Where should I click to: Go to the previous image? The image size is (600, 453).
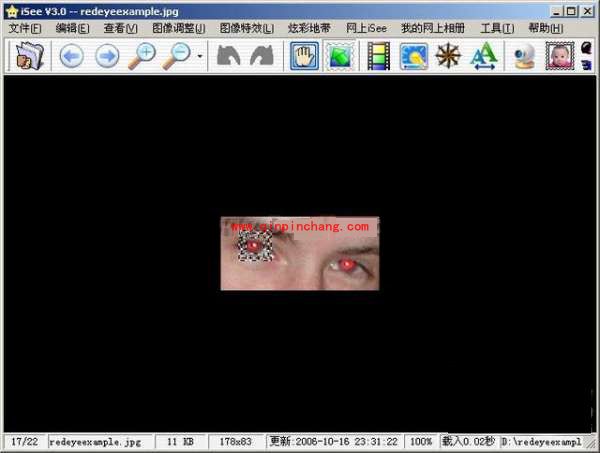tap(71, 57)
